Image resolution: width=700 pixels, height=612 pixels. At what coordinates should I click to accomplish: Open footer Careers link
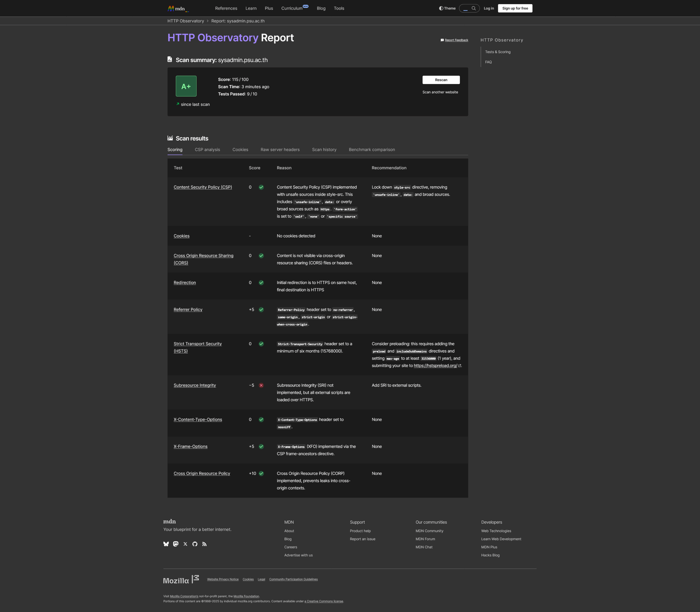290,547
